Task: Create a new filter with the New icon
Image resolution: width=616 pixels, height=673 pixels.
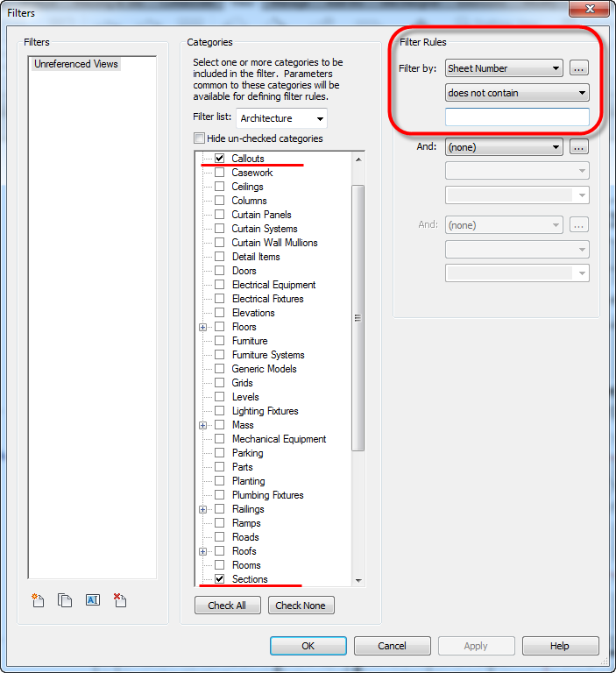Action: point(38,600)
